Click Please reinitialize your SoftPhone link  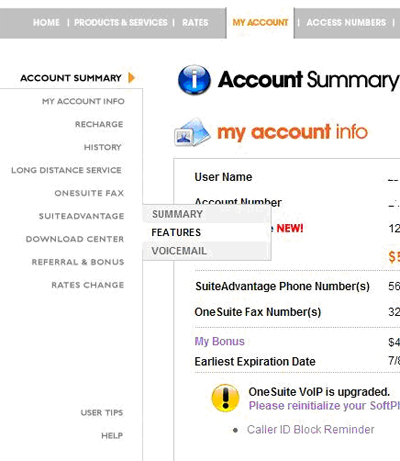coord(324,406)
